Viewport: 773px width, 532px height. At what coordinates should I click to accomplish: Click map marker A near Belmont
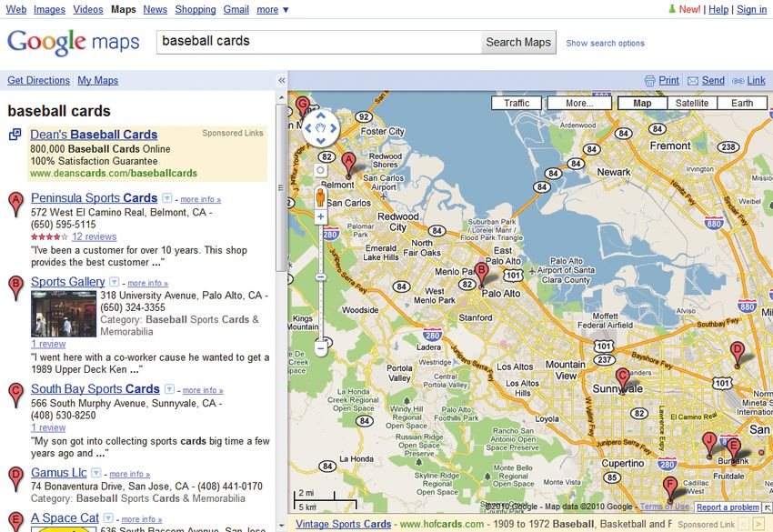click(x=348, y=165)
